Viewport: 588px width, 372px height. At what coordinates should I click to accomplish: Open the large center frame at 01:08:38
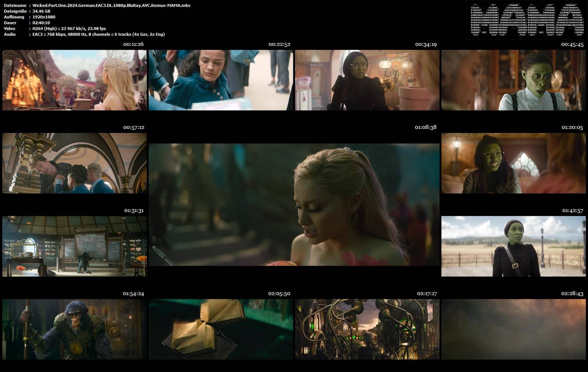[x=294, y=205]
